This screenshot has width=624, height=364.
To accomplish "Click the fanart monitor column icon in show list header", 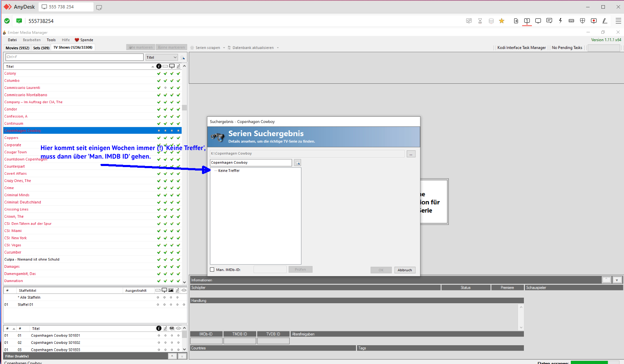I will click(172, 66).
